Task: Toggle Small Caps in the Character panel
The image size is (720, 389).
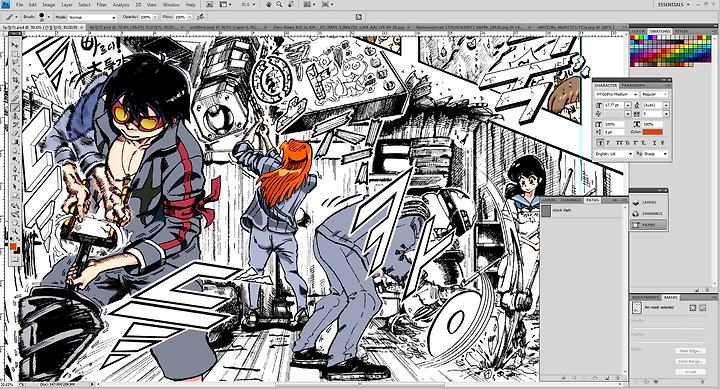Action: tap(627, 143)
